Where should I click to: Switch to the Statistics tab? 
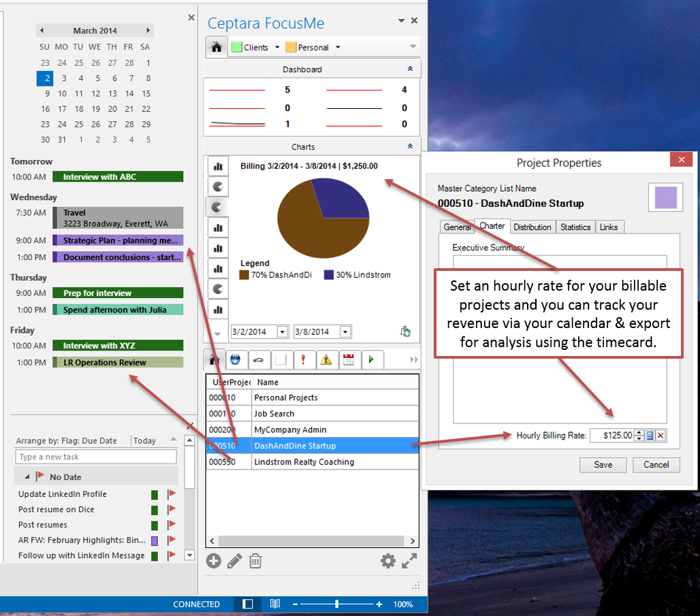pyautogui.click(x=575, y=227)
